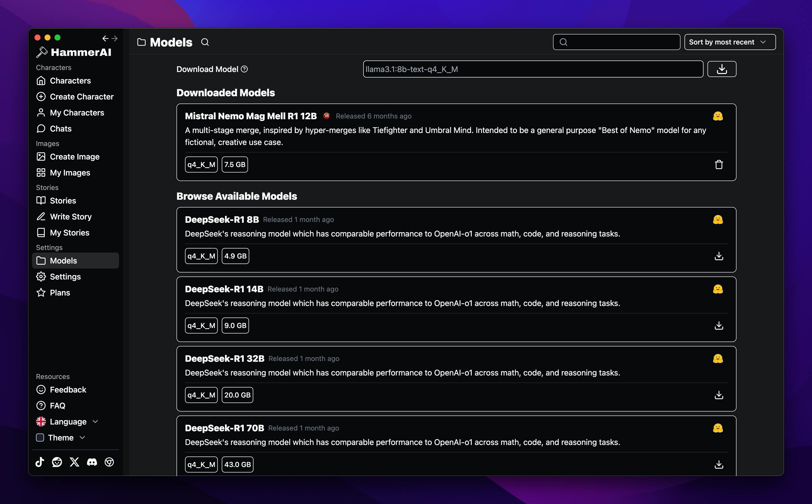The height and width of the screenshot is (504, 812).
Task: Click the Download Model help icon
Action: coord(244,69)
